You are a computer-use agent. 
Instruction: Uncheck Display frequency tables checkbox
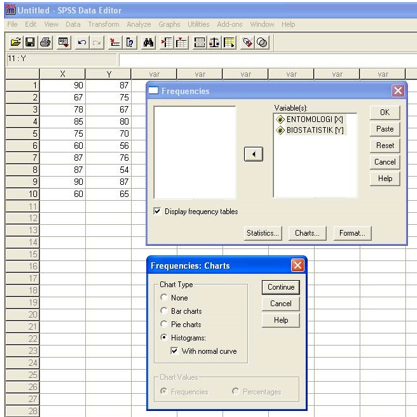tap(157, 211)
